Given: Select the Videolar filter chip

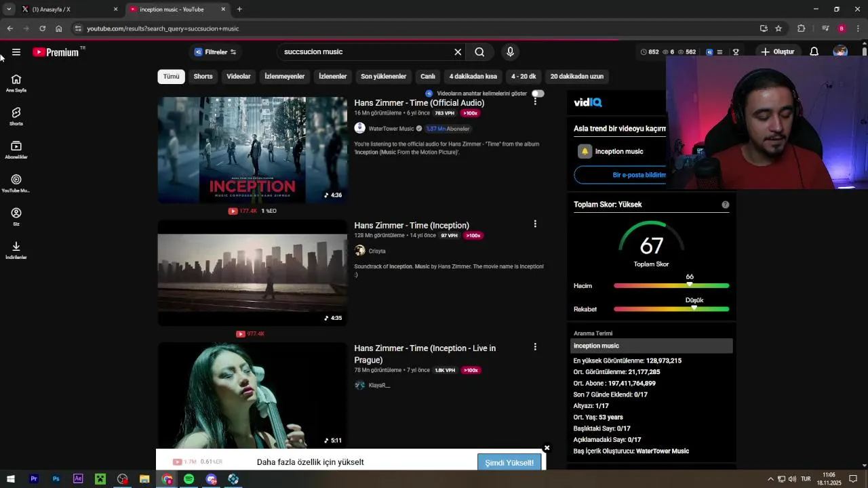Looking at the screenshot, I should point(239,77).
